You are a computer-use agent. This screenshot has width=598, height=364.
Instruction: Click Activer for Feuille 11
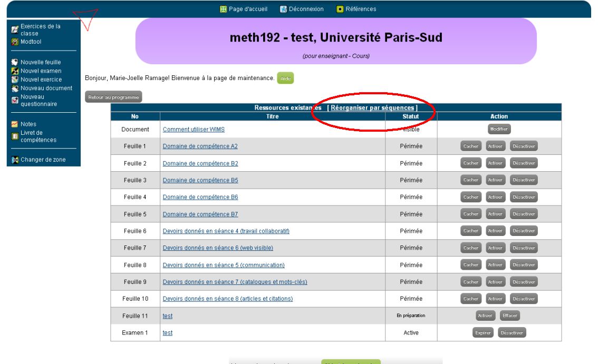click(x=485, y=316)
